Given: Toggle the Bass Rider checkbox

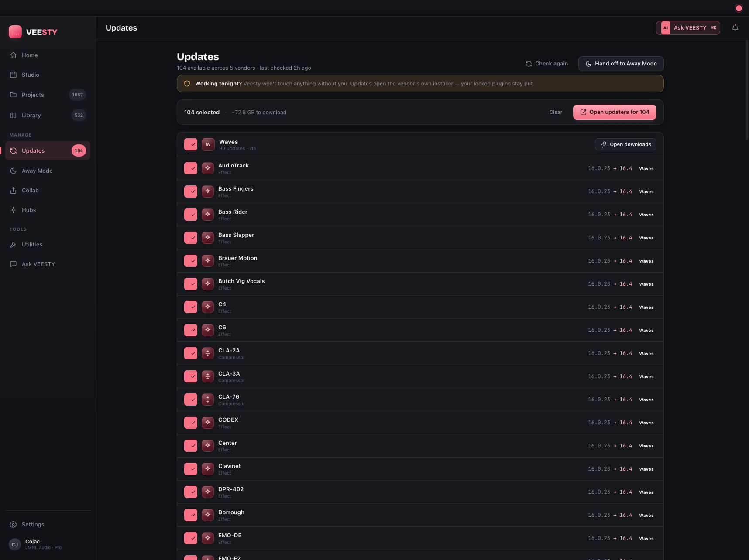Looking at the screenshot, I should click(191, 215).
